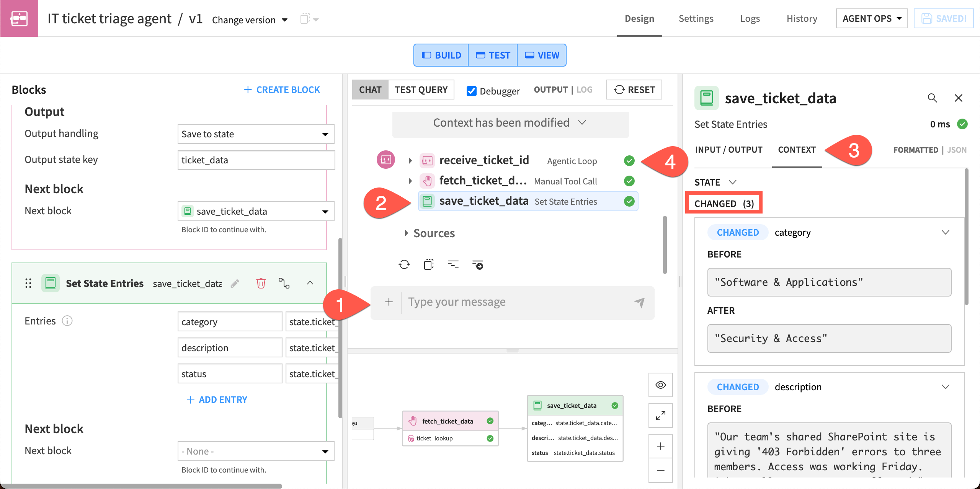Image resolution: width=980 pixels, height=489 pixels.
Task: Click the delete trash icon on save_ticket_data block
Action: point(261,283)
